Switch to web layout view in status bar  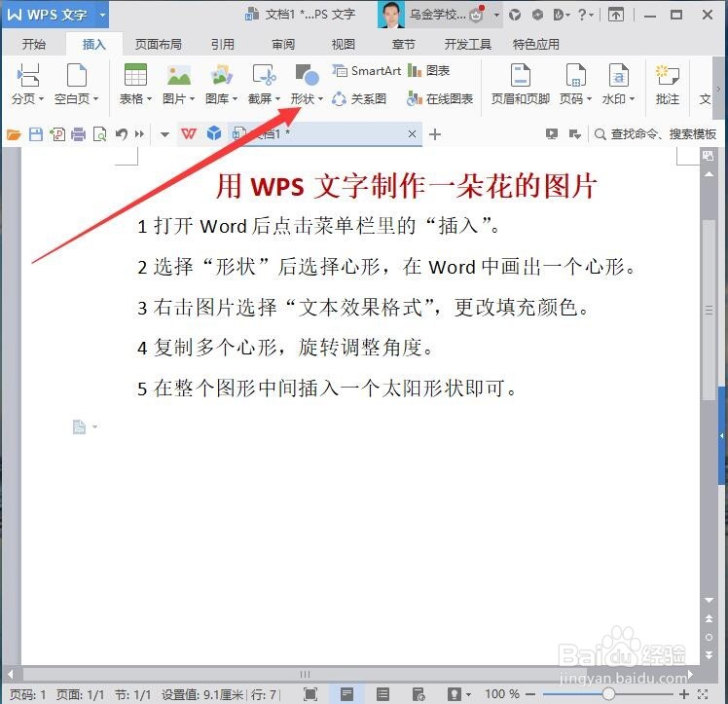tap(419, 694)
